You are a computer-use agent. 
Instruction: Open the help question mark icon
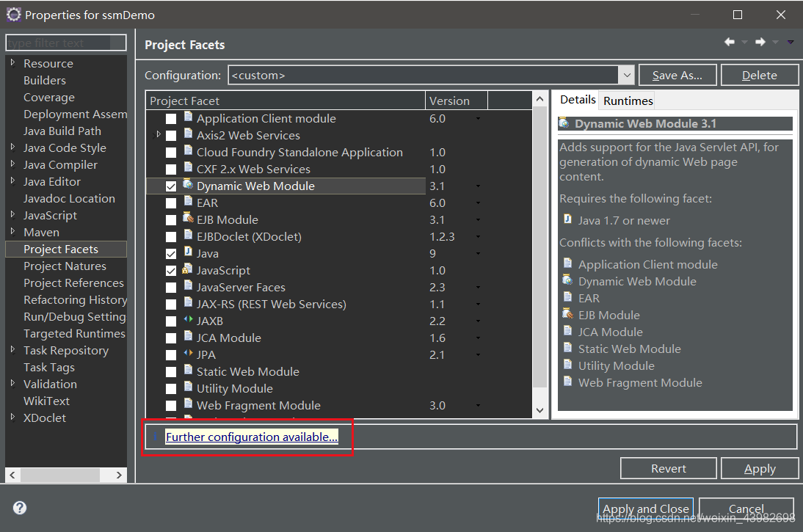pos(20,508)
